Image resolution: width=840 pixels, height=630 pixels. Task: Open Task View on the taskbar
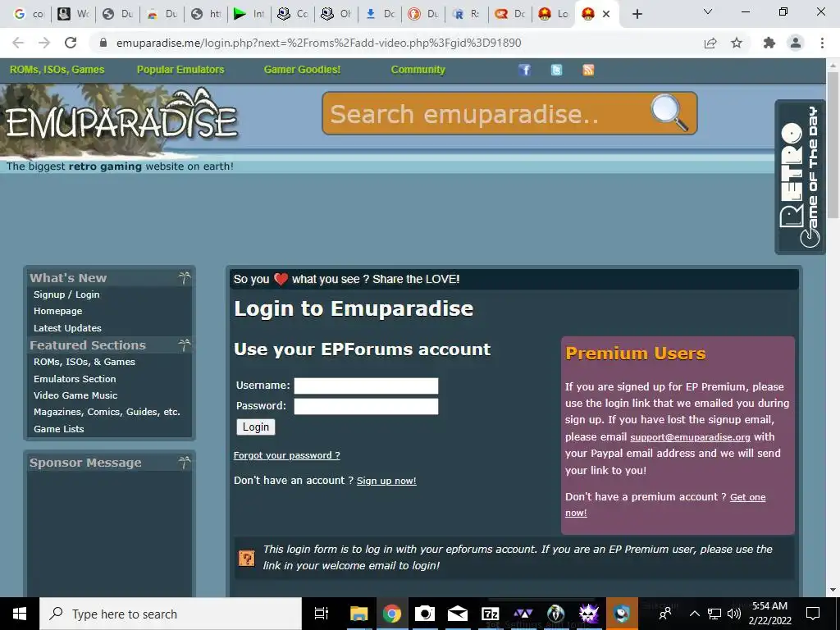point(321,614)
